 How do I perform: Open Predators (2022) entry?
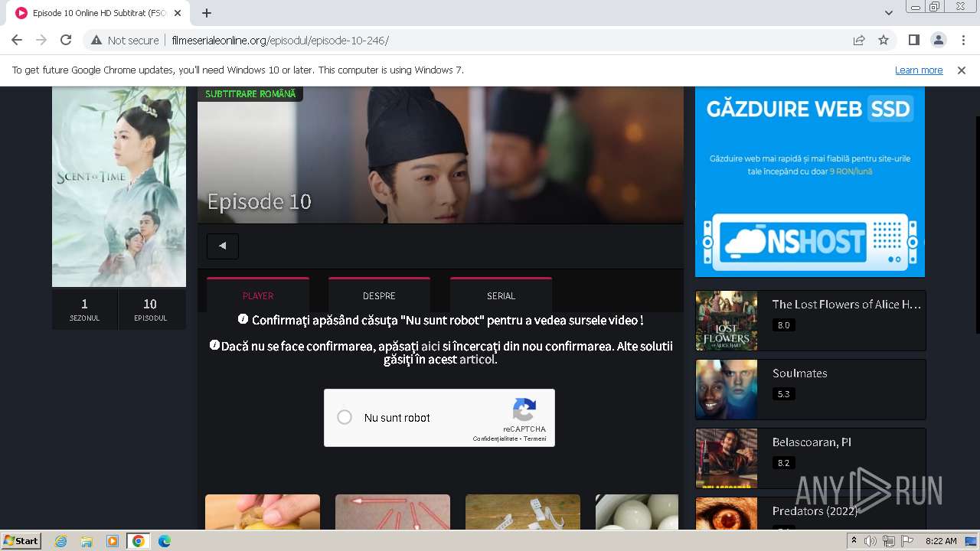pos(815,510)
